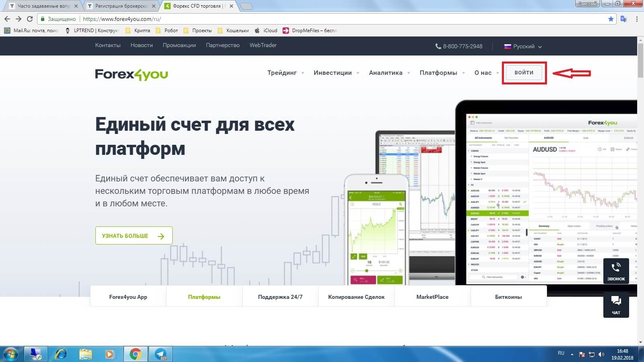Click the УЗНАТЬ БОЛЬШЕ button
Viewport: 644px width, 362px height.
click(x=134, y=236)
